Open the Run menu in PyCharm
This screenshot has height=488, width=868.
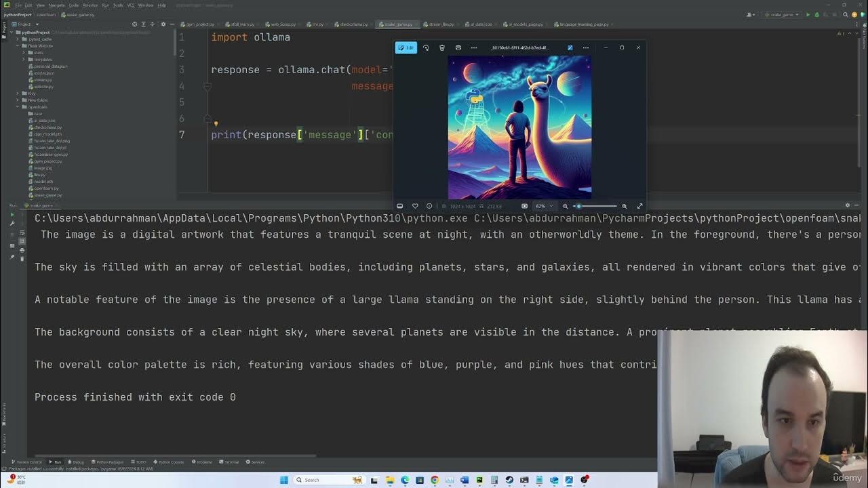pyautogui.click(x=105, y=5)
